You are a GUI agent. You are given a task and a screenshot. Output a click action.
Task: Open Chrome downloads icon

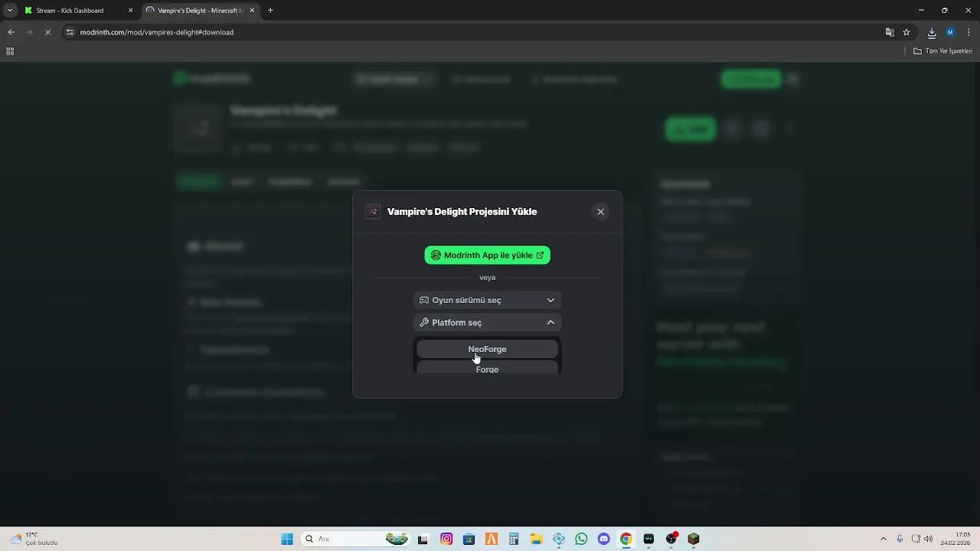point(932,32)
